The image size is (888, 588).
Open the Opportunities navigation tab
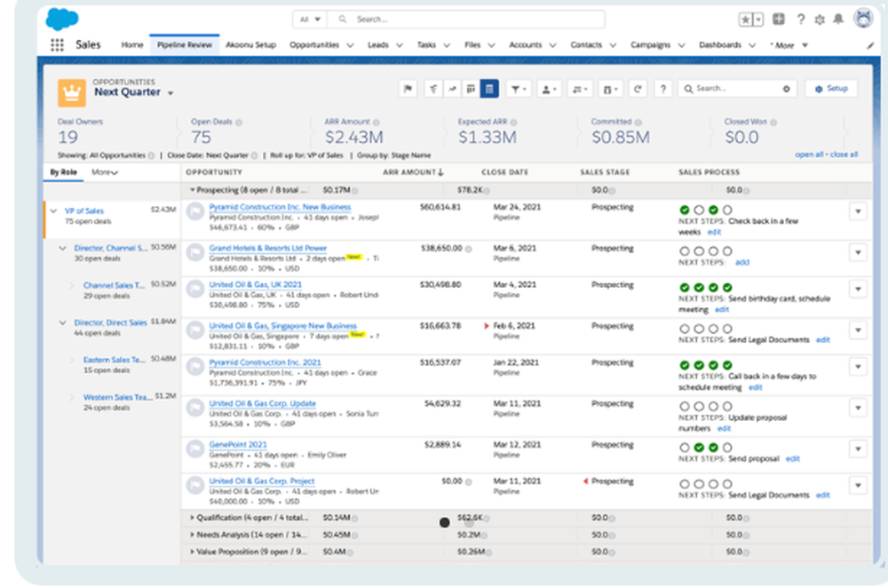(314, 44)
